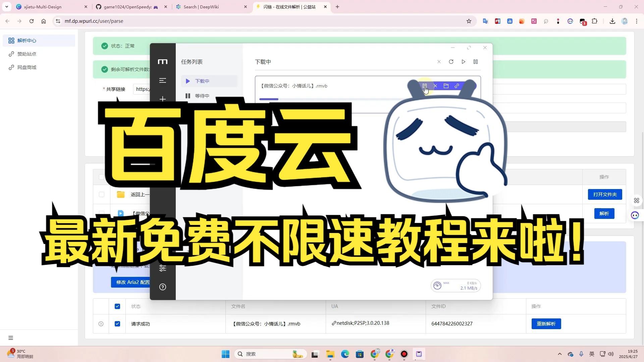Pause the .rmvb download task
This screenshot has height=362, width=644.
425,86
